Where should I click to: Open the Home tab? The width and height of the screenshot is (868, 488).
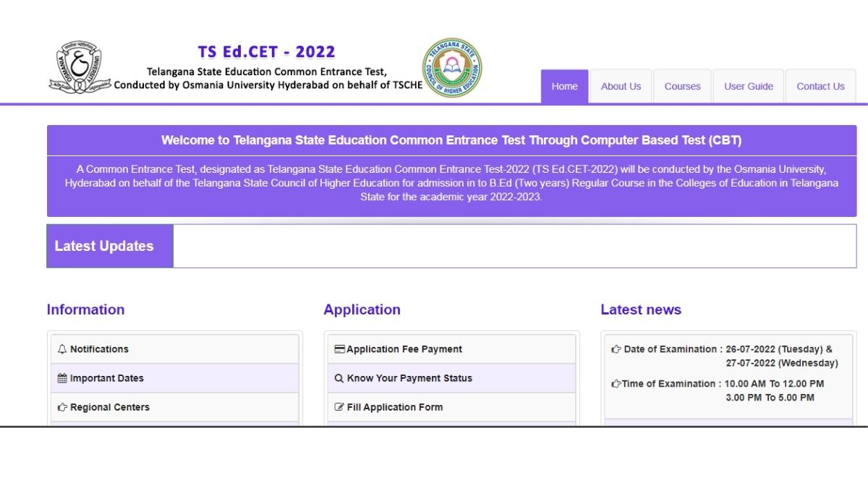click(565, 86)
